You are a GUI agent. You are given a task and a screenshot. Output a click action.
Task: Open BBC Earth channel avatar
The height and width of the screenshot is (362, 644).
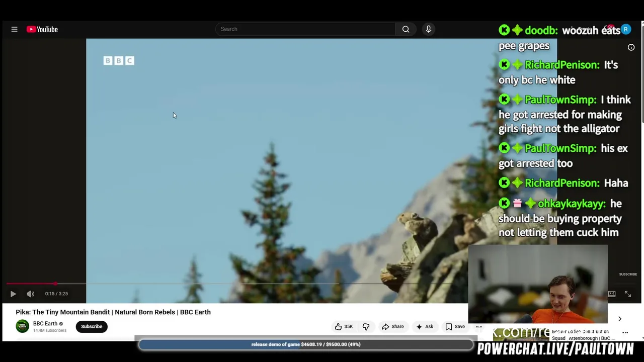22,326
